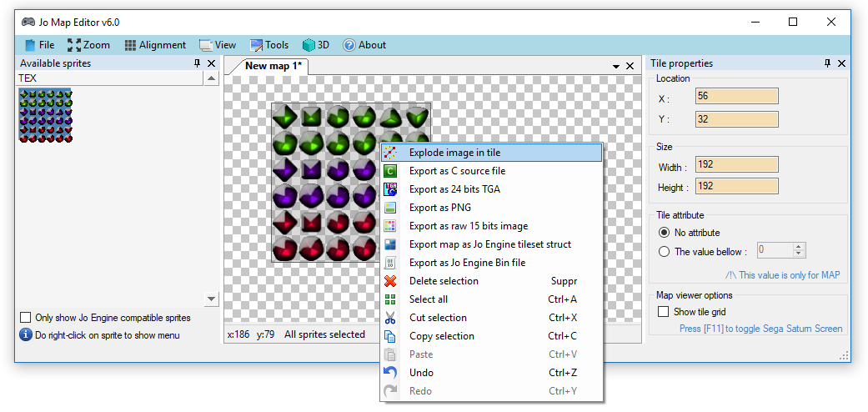Click the gamepad icon in the title bar

pos(28,23)
